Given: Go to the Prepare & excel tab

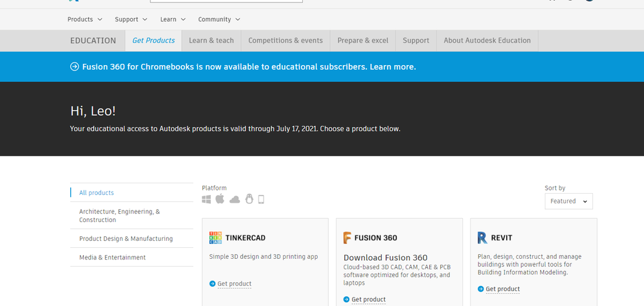Looking at the screenshot, I should [363, 41].
